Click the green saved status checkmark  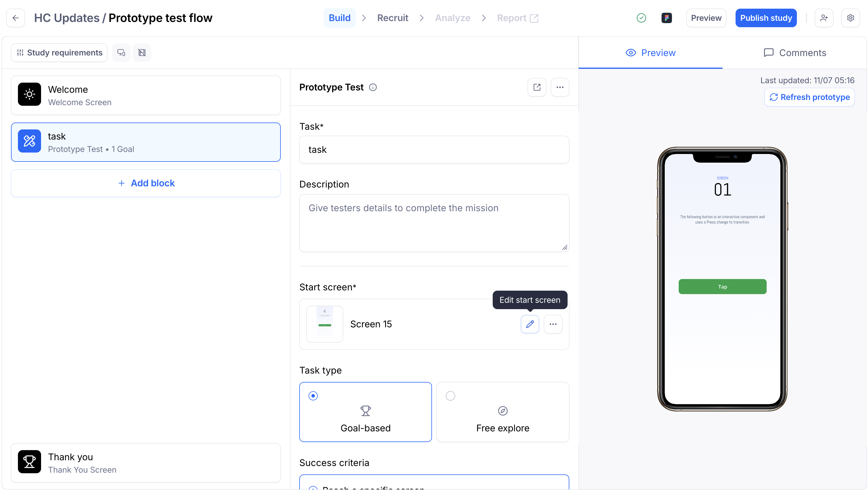pyautogui.click(x=641, y=18)
